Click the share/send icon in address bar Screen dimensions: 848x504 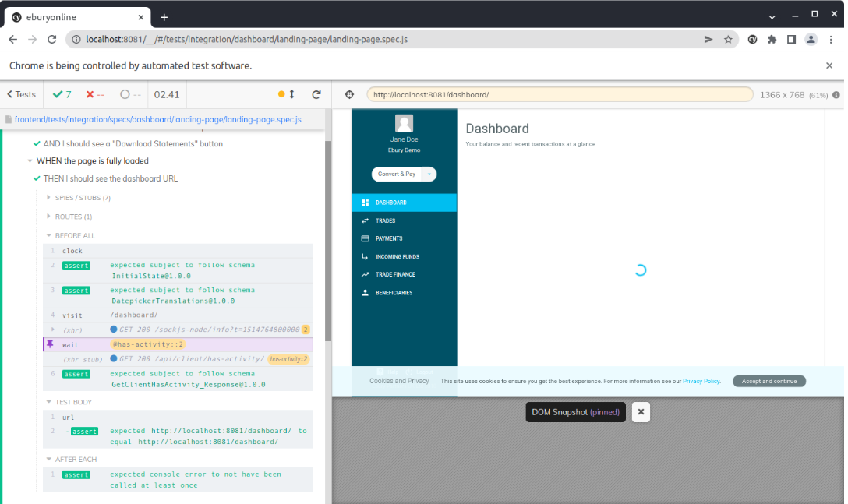(708, 40)
